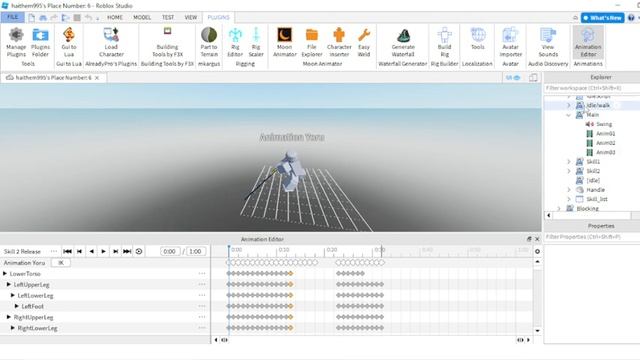This screenshot has width=640, height=360.
Task: Open Moon Animator File Explorer
Action: click(312, 42)
